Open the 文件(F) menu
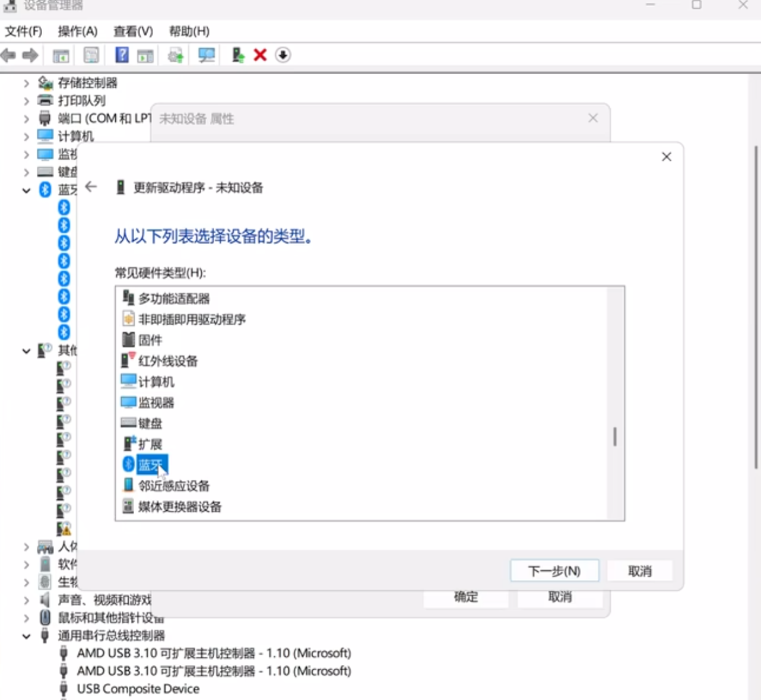Viewport: 761px width, 700px height. [24, 31]
